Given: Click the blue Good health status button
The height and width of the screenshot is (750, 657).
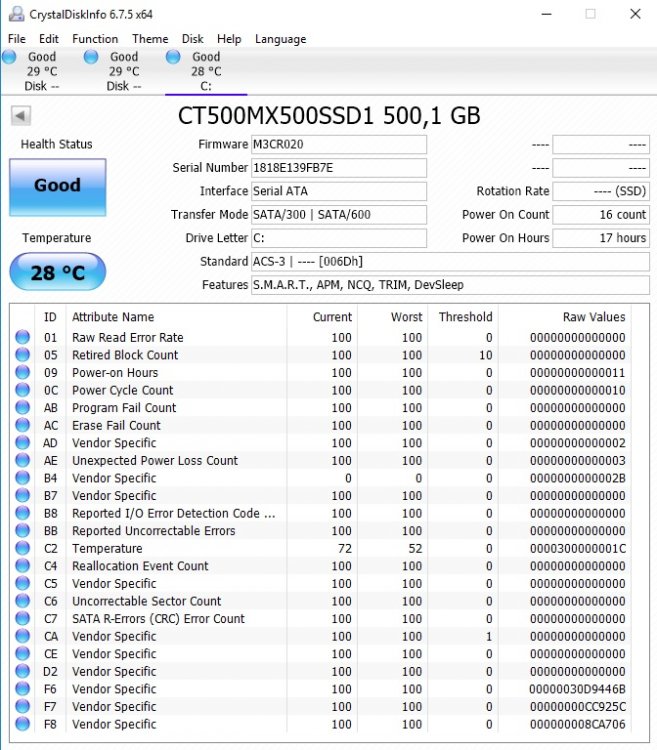Looking at the screenshot, I should point(57,186).
